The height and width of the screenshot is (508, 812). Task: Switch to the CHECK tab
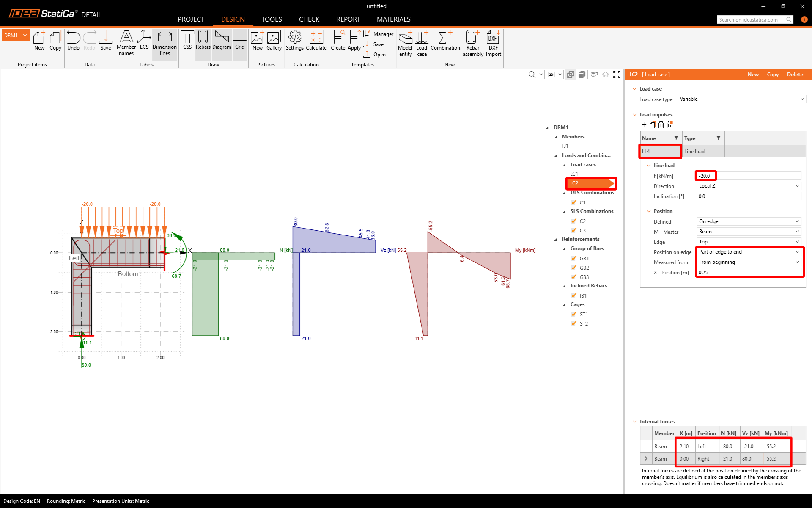[309, 19]
